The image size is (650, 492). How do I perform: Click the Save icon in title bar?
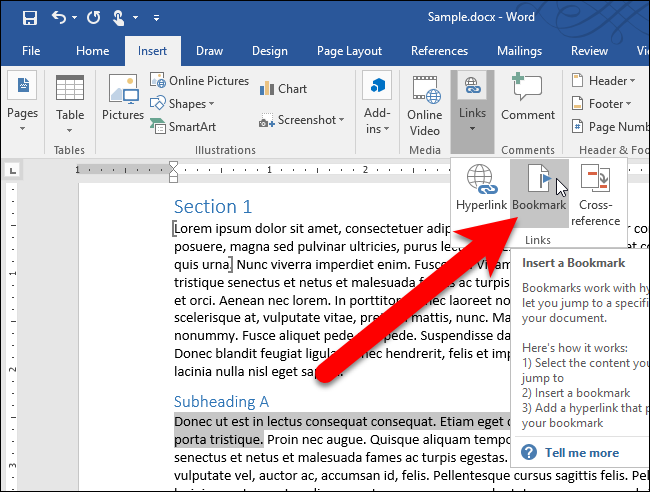click(x=29, y=18)
